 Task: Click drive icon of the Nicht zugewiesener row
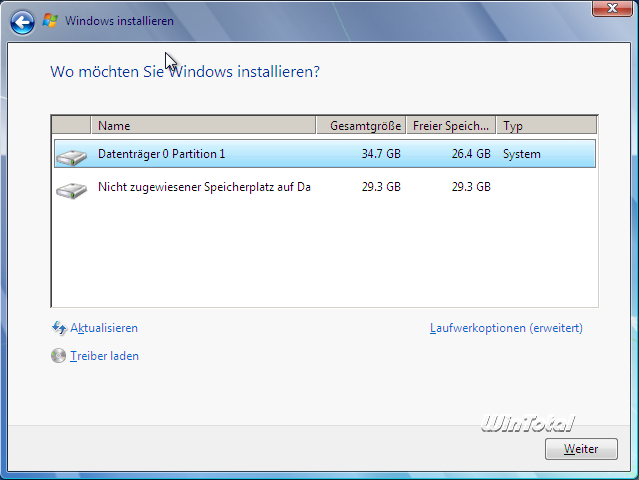(x=72, y=190)
